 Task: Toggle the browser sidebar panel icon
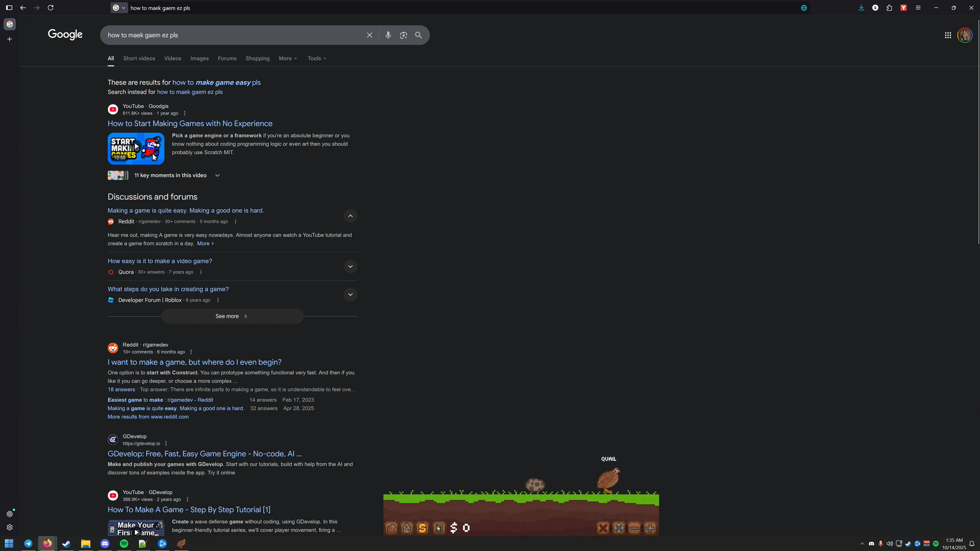click(x=9, y=8)
